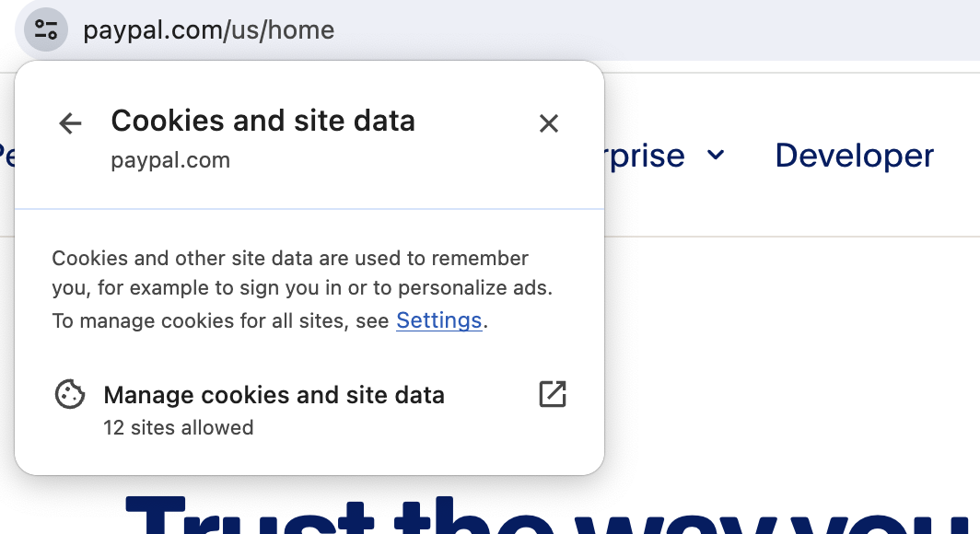The height and width of the screenshot is (534, 980).
Task: Select the partially hidden Enterprise menu label
Action: 645,156
